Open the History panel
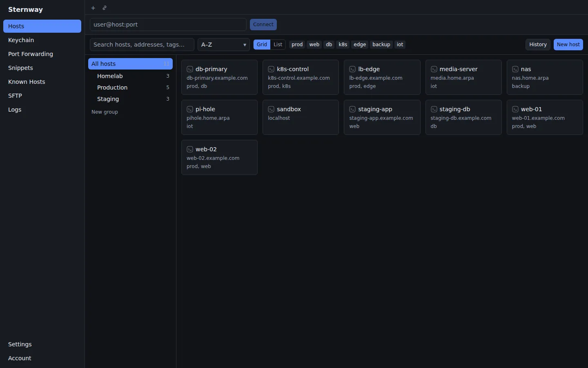Image resolution: width=588 pixels, height=368 pixels. [538, 45]
